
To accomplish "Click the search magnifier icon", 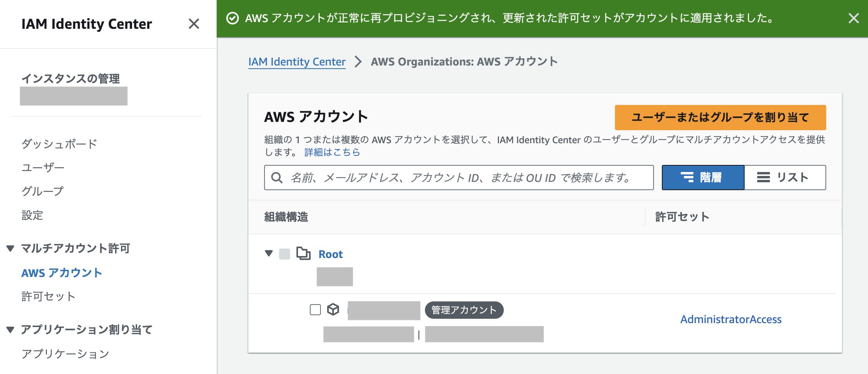I will pos(277,178).
